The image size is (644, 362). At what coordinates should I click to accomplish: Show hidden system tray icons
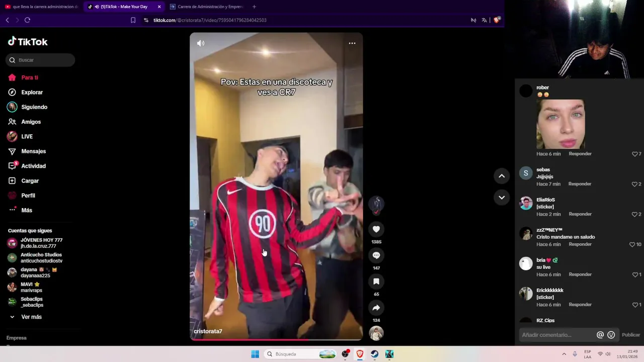(564, 354)
